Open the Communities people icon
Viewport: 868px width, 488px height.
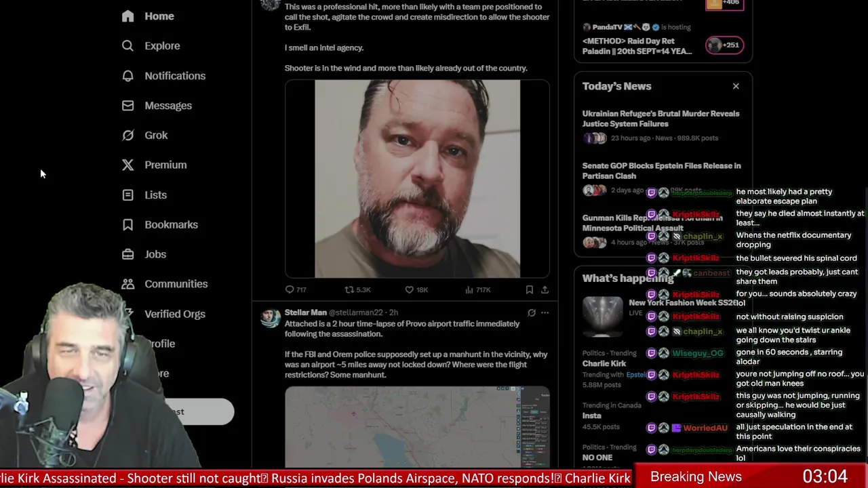[x=127, y=284]
